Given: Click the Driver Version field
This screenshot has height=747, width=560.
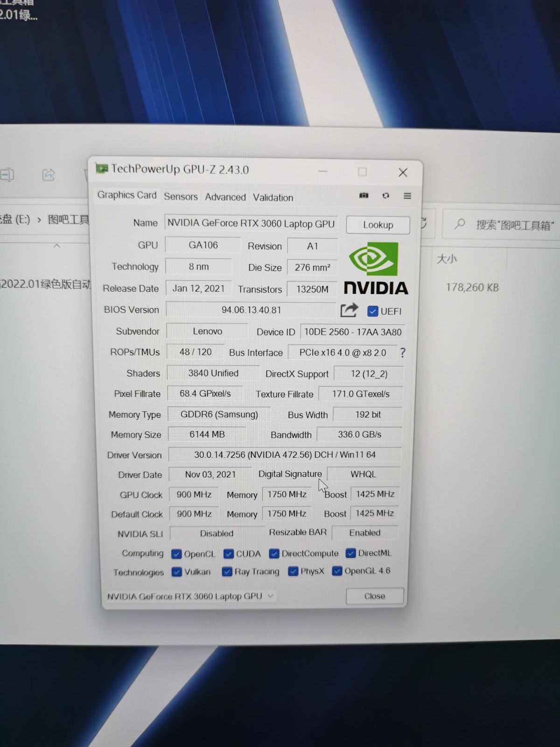Looking at the screenshot, I should pos(285,455).
